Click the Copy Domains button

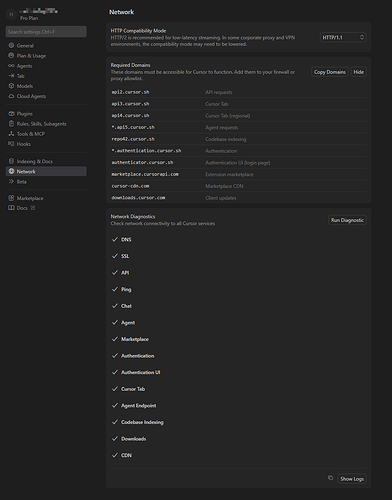tap(330, 72)
